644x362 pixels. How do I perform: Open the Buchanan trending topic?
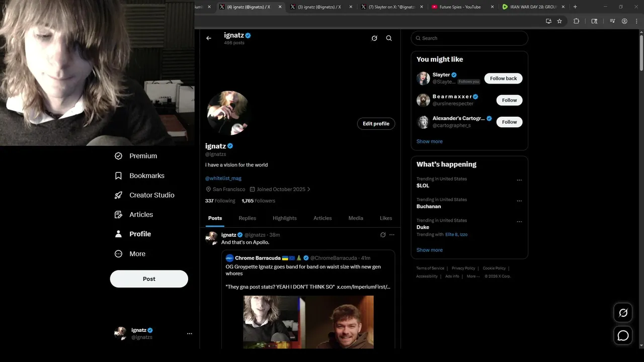coord(429,207)
